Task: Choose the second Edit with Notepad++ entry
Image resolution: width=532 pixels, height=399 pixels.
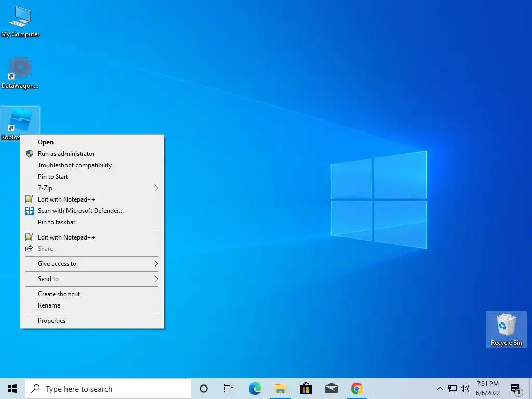Action: (92, 237)
